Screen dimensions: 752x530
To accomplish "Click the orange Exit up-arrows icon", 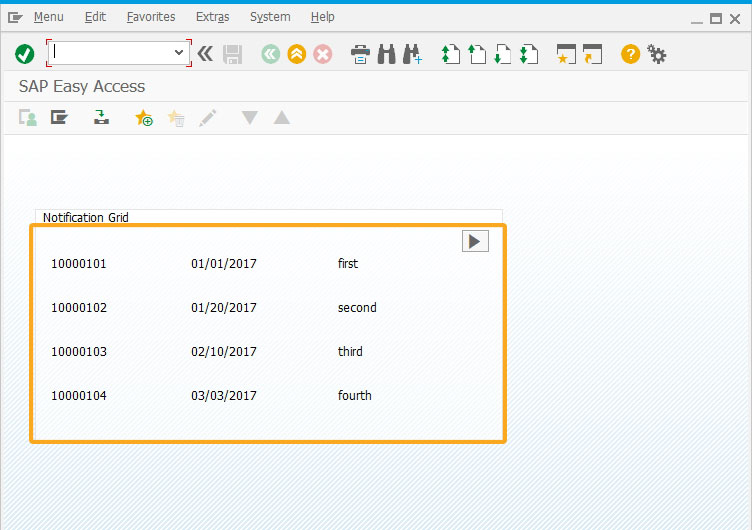I will (297, 54).
